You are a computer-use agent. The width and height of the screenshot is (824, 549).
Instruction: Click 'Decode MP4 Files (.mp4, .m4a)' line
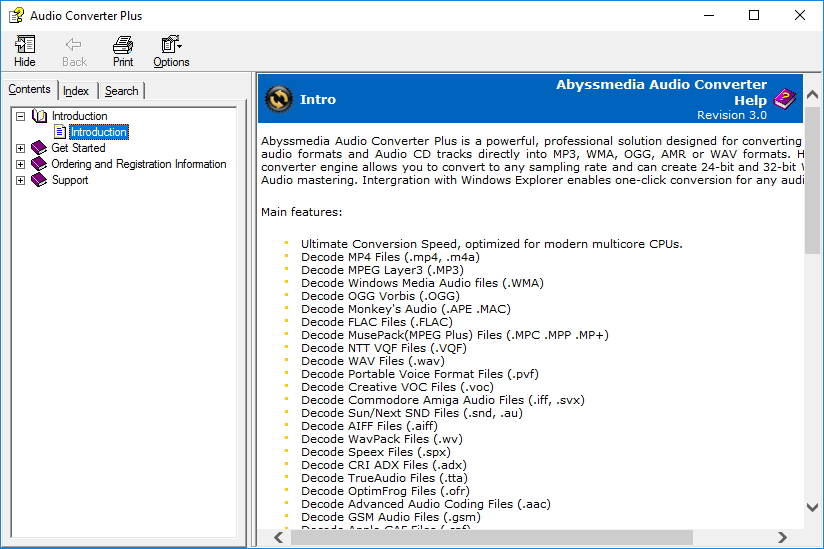point(390,257)
